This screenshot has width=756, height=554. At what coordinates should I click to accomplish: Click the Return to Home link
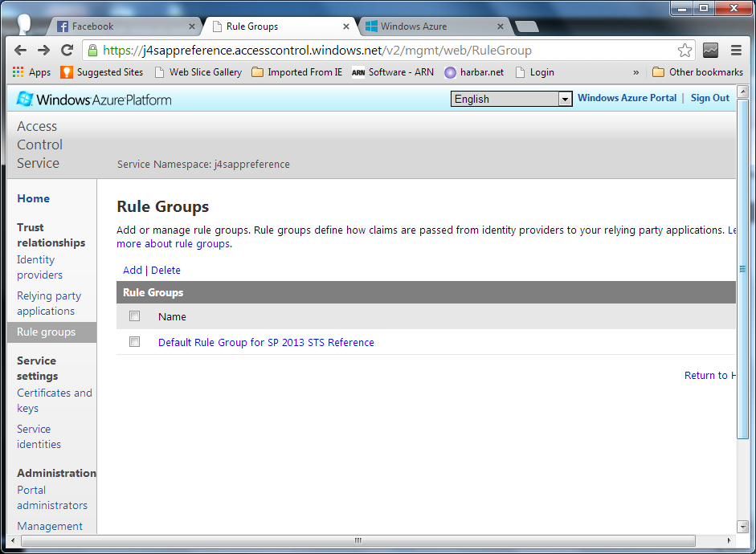709,375
